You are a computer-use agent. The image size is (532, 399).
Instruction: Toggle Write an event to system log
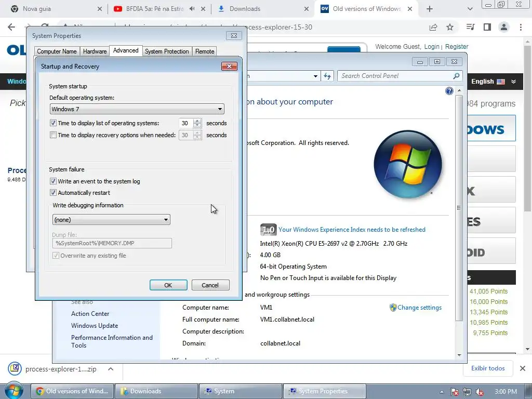tap(54, 181)
